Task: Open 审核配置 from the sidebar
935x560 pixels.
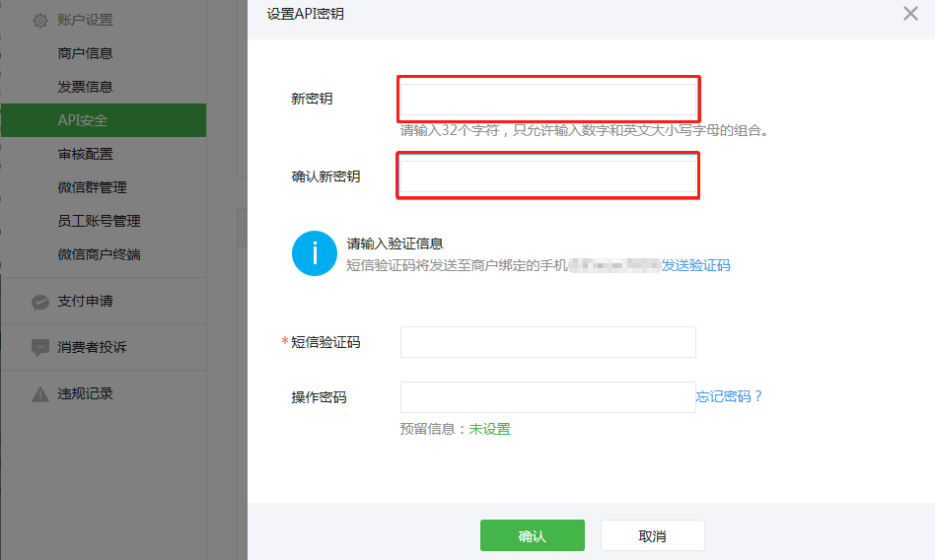Action: pyautogui.click(x=85, y=154)
